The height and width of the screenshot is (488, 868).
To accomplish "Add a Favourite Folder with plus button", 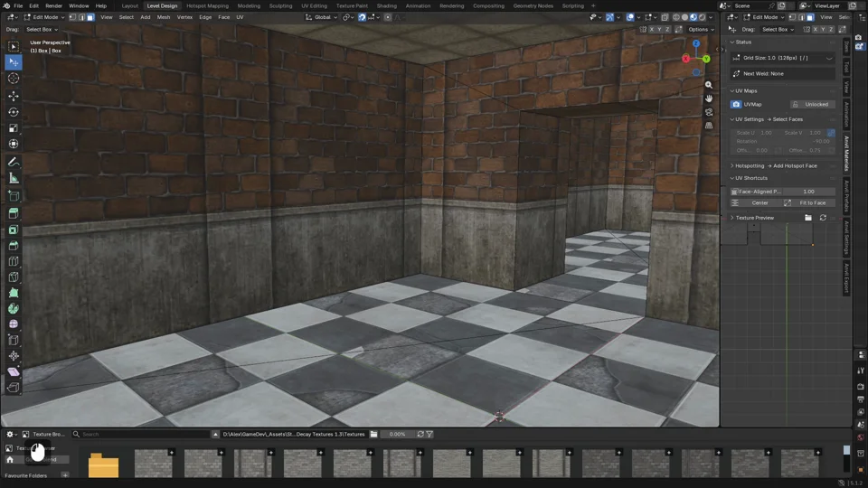I will [65, 475].
